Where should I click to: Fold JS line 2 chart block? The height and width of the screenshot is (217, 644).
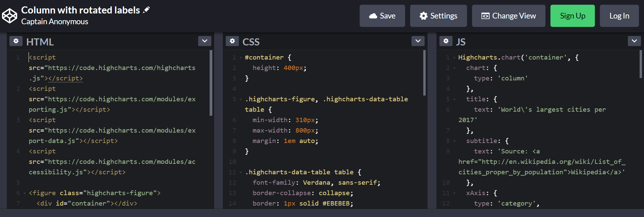454,68
